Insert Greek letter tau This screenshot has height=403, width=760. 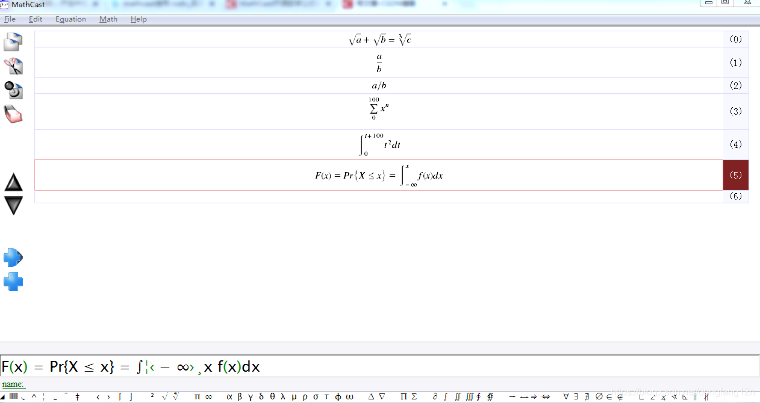[326, 397]
